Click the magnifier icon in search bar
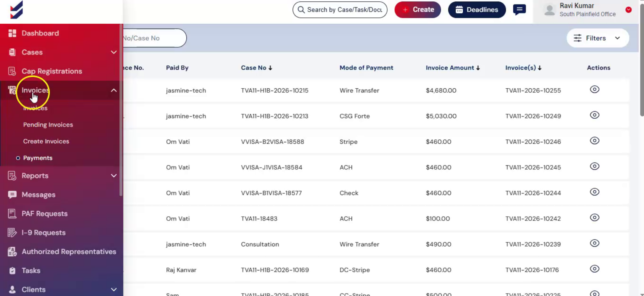Image resolution: width=644 pixels, height=296 pixels. [x=301, y=10]
